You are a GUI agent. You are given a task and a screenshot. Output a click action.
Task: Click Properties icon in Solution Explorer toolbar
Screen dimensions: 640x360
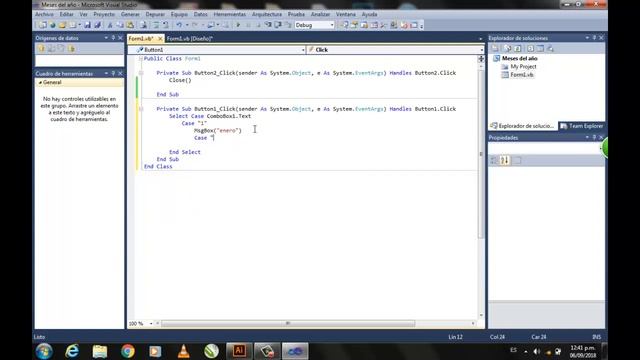(x=495, y=49)
